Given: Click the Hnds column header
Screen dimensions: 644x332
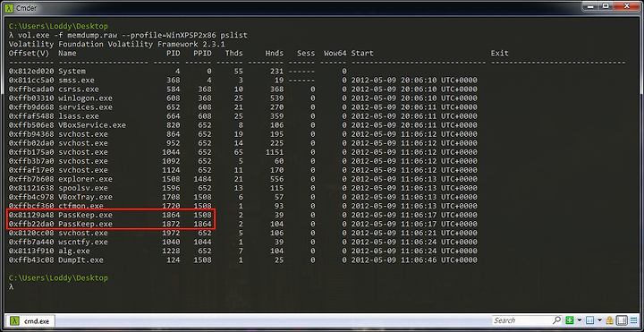Looking at the screenshot, I should (x=275, y=54).
